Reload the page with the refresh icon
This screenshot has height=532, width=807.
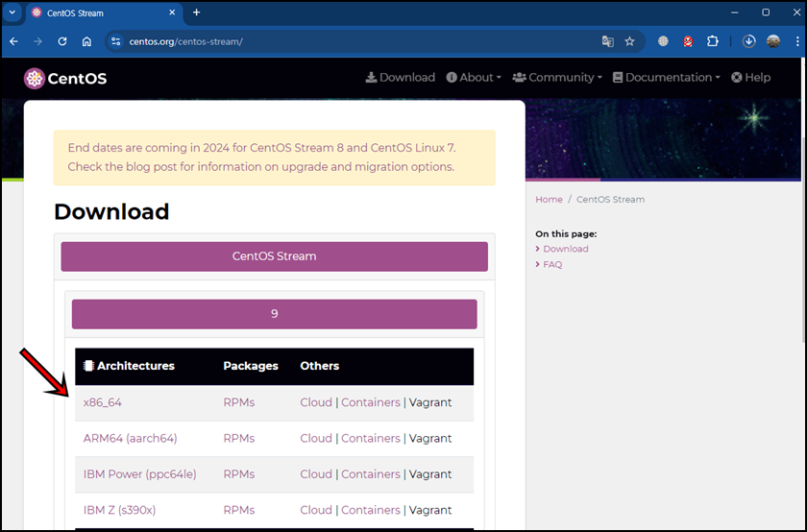[62, 41]
